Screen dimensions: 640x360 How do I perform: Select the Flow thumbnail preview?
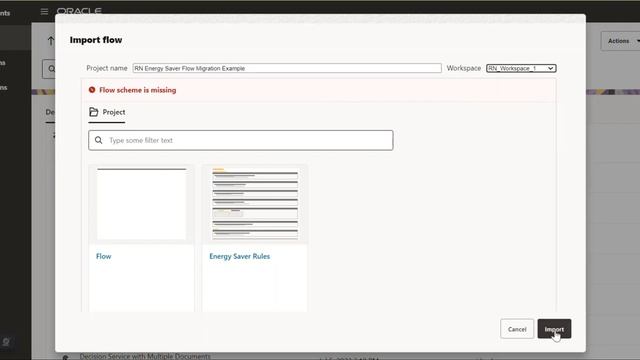[x=141, y=204]
